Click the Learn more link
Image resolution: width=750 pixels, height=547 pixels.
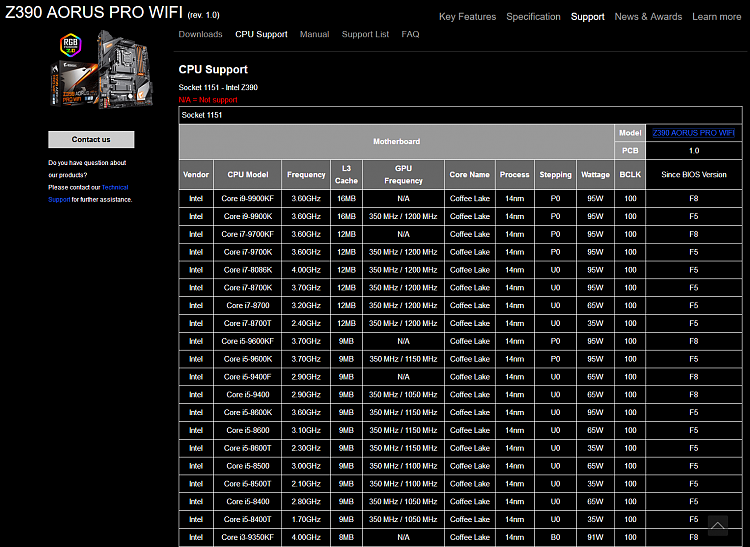click(x=716, y=17)
